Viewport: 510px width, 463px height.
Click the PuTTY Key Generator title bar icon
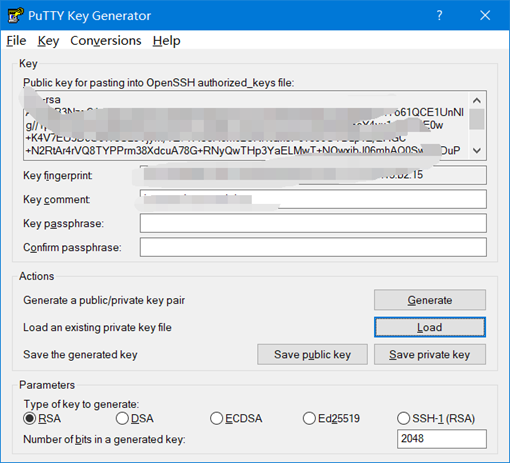click(x=15, y=15)
